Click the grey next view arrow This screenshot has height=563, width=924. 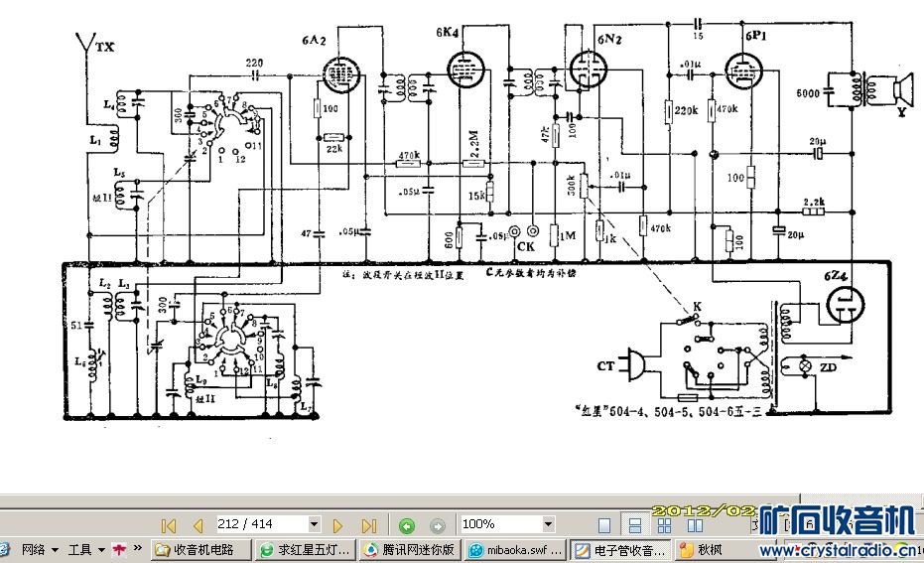point(437,524)
